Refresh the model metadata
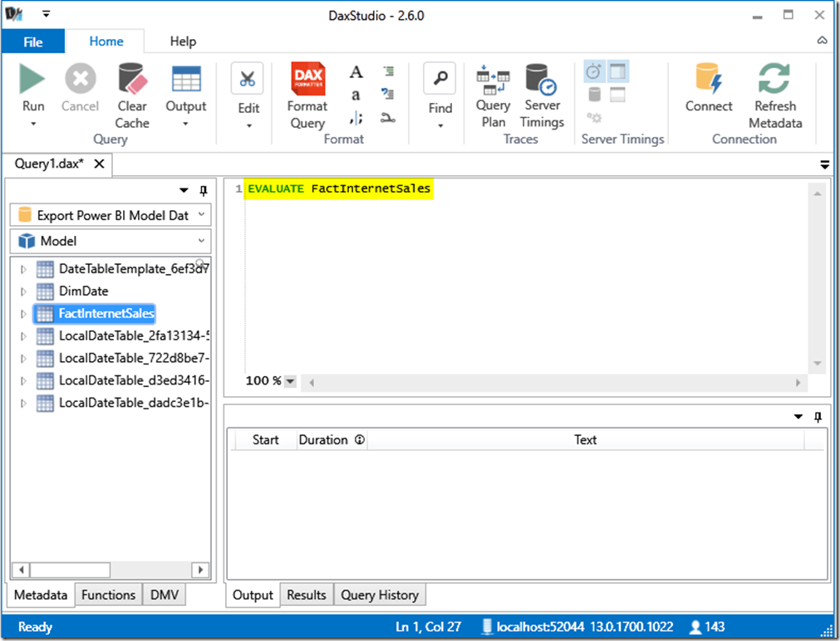This screenshot has height=641, width=840. [775, 96]
